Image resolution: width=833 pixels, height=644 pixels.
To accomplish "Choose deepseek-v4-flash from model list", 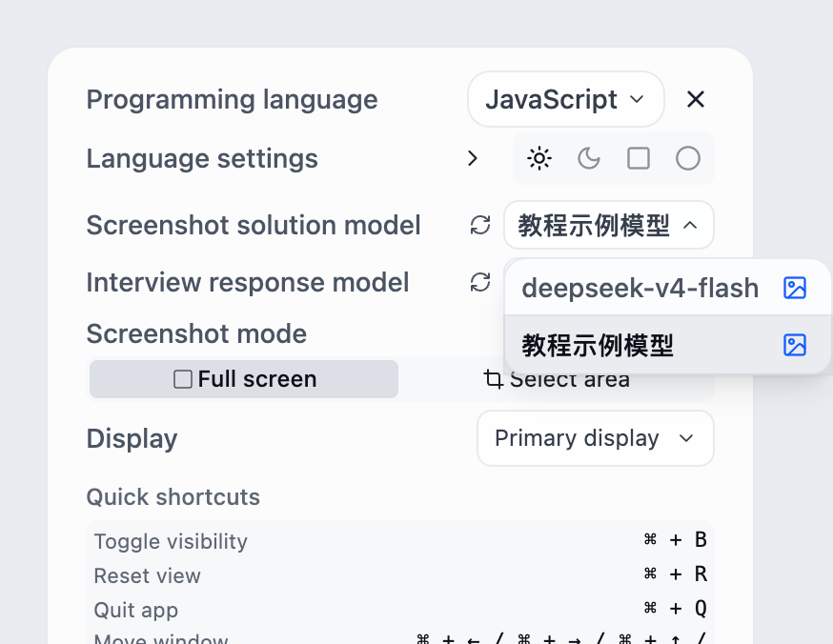I will 668,288.
